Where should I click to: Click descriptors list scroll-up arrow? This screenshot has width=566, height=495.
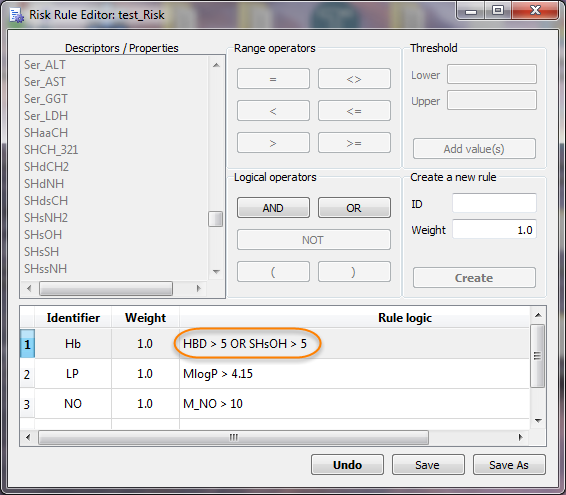pyautogui.click(x=216, y=65)
